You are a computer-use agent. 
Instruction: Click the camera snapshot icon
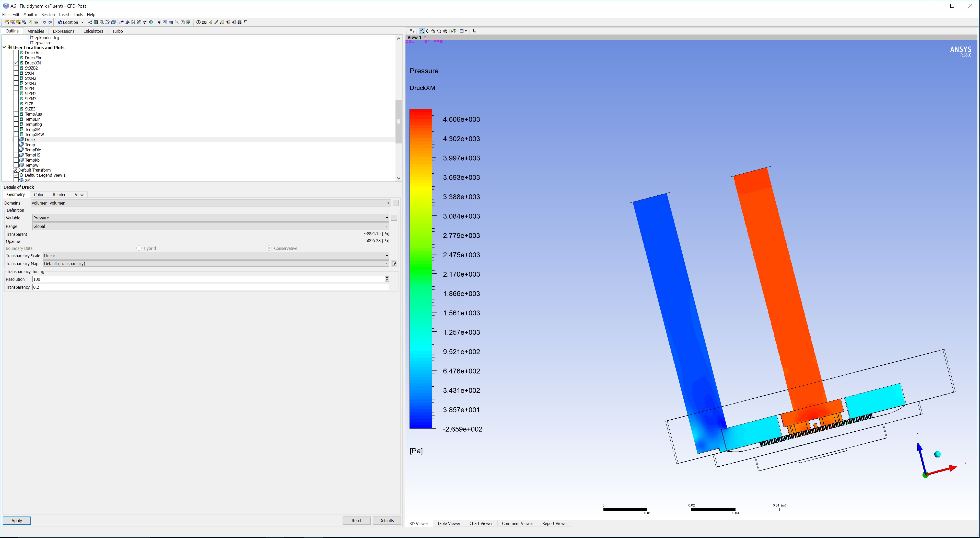36,23
